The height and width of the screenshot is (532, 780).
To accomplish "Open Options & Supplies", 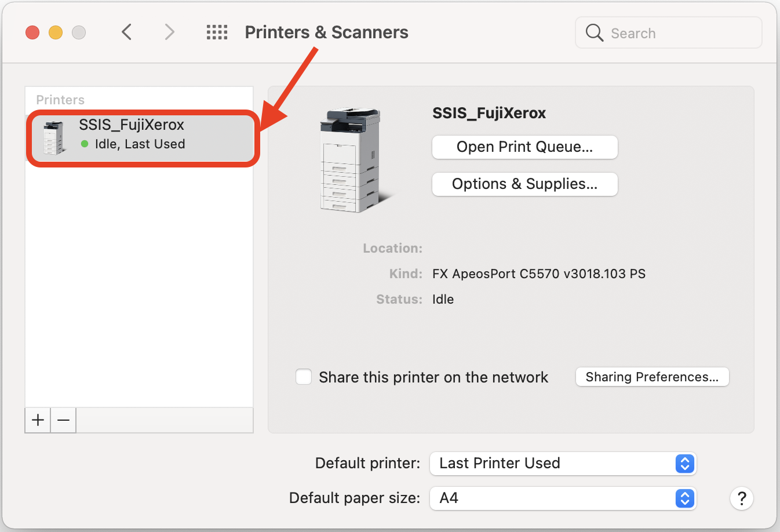I will point(524,184).
